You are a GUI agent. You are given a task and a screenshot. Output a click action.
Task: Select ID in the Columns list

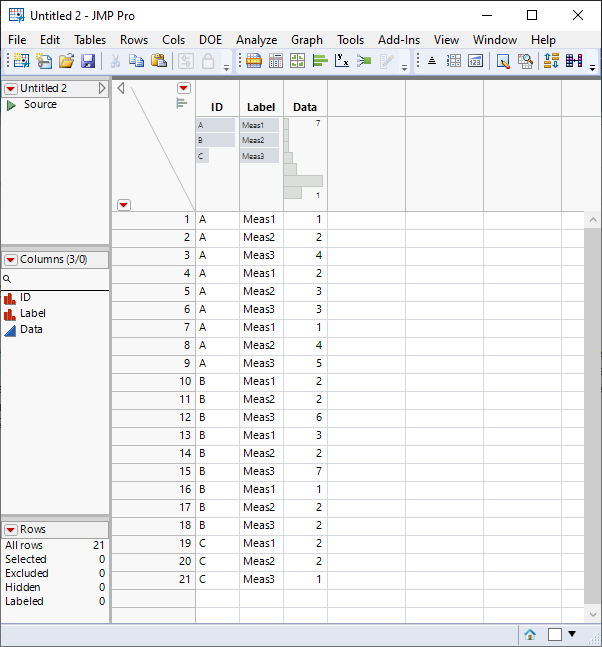tap(25, 298)
